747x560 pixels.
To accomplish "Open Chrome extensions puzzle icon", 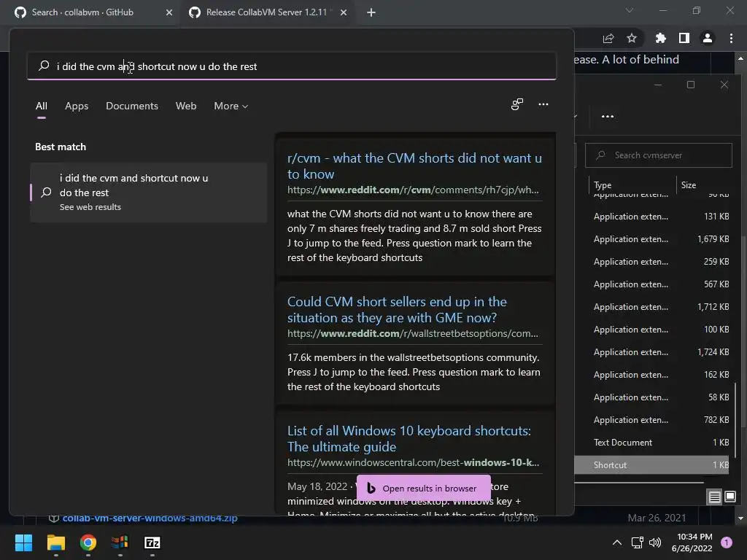I will tap(661, 38).
